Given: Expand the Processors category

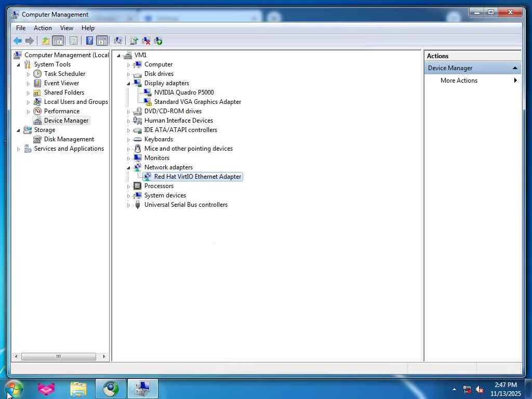Looking at the screenshot, I should tap(128, 187).
